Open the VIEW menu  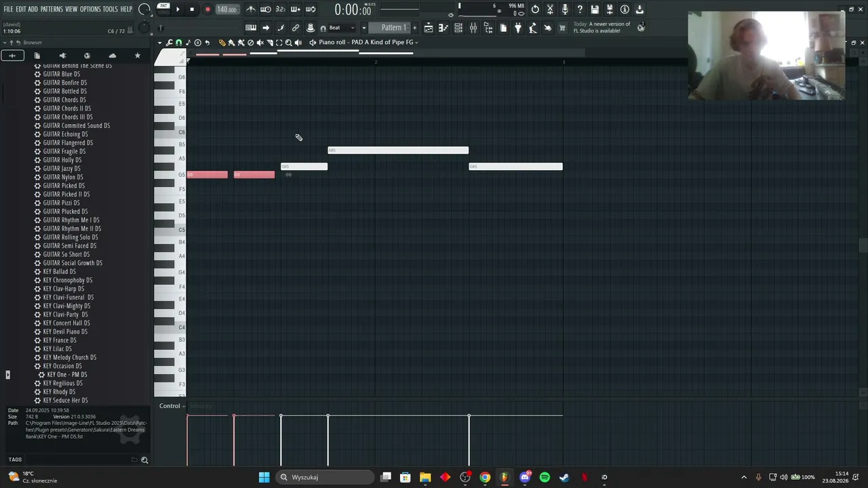tap(71, 9)
